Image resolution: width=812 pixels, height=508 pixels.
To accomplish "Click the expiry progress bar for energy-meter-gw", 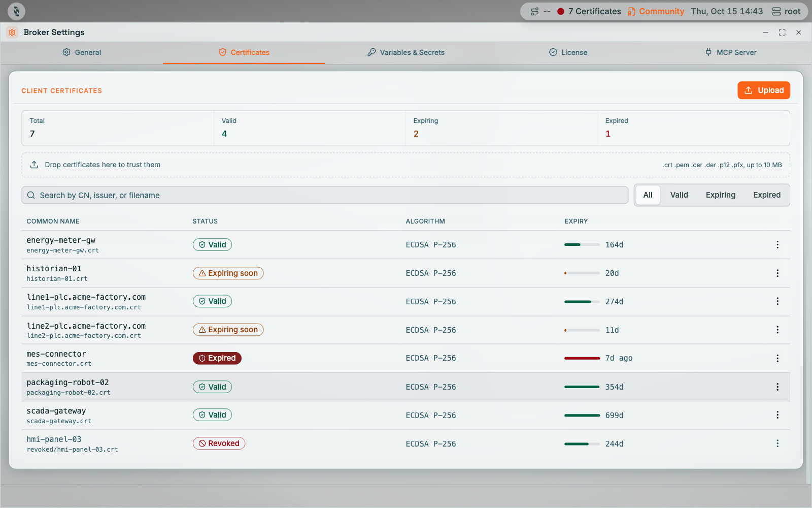I will (x=582, y=245).
